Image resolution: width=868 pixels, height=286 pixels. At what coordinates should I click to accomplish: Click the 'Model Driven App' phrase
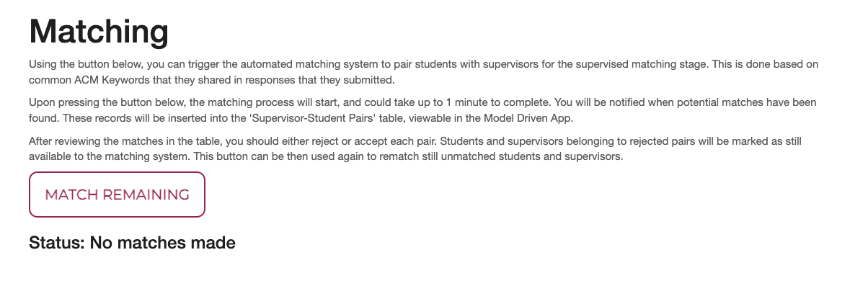click(530, 117)
